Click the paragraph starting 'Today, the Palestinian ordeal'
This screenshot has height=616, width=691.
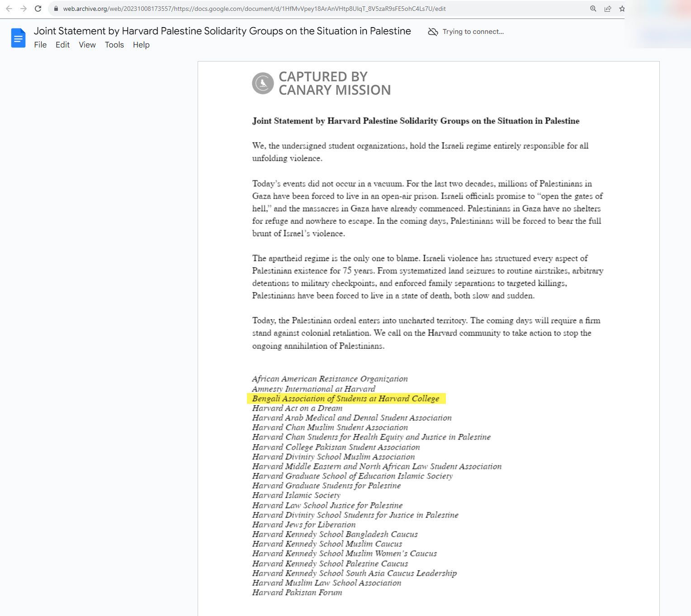[426, 333]
